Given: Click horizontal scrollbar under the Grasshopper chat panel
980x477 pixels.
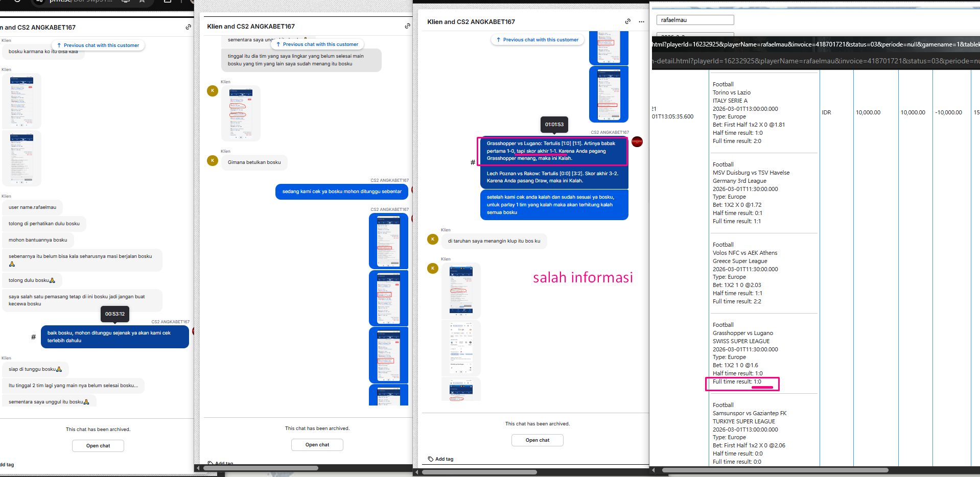Looking at the screenshot, I should (479, 472).
